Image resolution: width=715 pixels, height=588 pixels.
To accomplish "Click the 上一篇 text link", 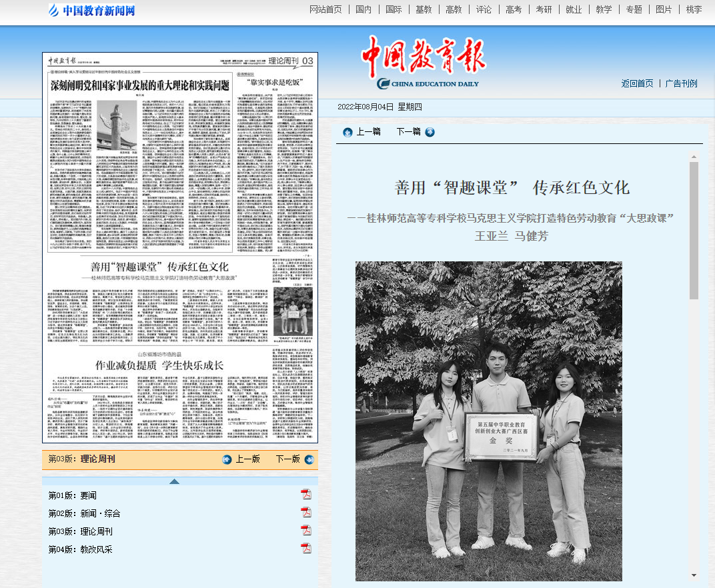I will coord(368,132).
